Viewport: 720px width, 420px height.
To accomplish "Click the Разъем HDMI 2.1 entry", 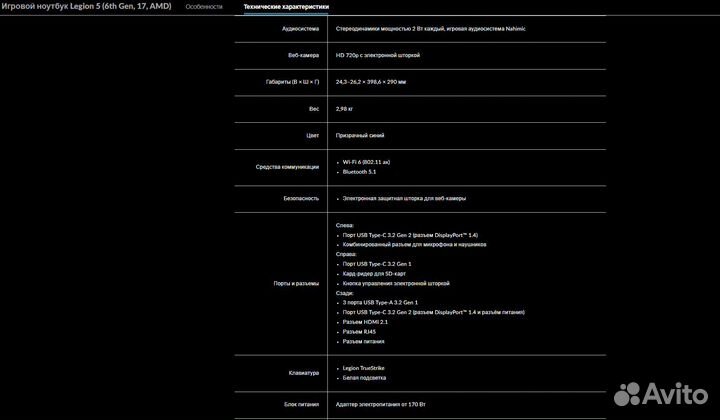I will click(x=365, y=322).
